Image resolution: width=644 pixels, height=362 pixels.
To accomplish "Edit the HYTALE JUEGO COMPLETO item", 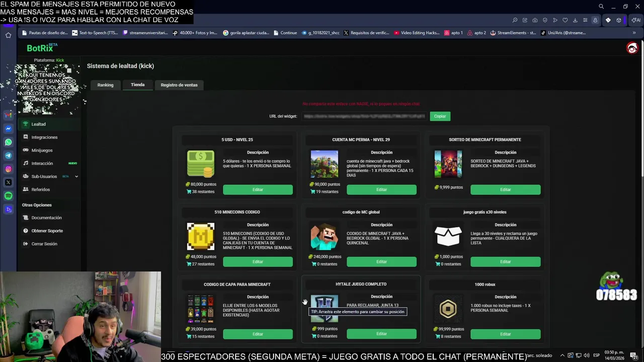I will (x=381, y=333).
